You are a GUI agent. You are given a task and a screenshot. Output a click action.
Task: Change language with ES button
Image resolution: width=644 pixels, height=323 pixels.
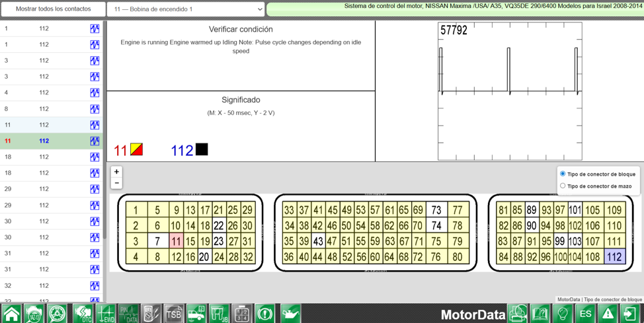pyautogui.click(x=585, y=314)
